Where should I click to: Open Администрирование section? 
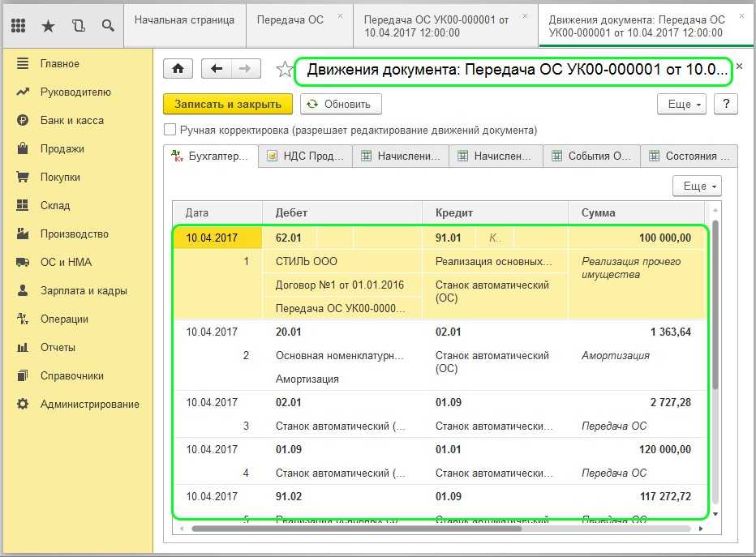[90, 405]
